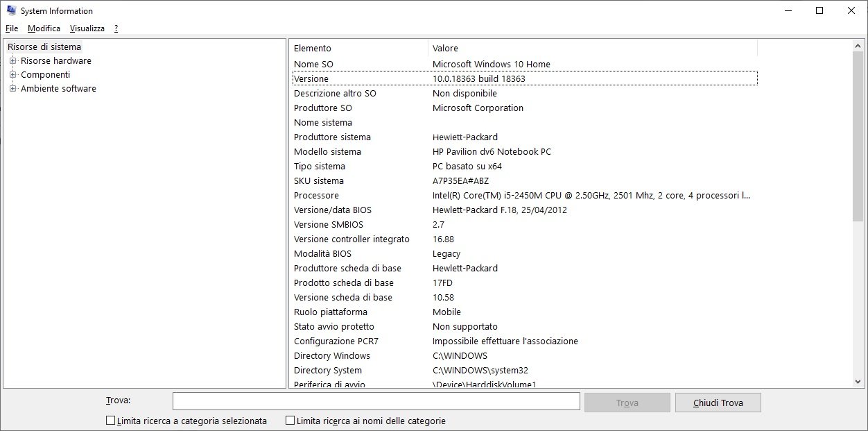Click the System Information title bar icon

click(x=11, y=10)
